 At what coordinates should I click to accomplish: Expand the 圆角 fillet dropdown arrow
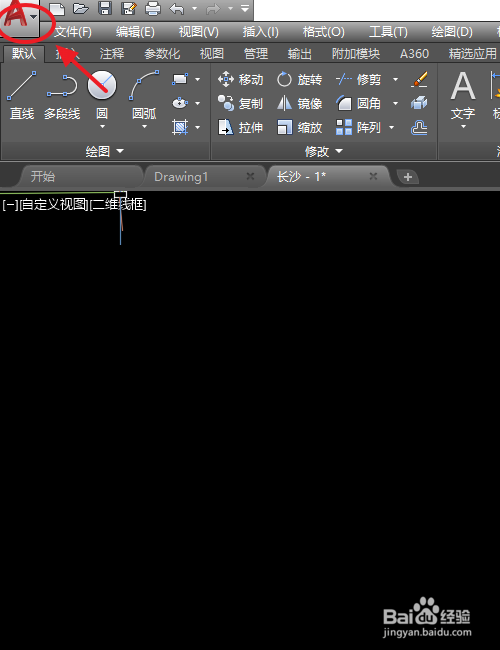click(x=396, y=103)
